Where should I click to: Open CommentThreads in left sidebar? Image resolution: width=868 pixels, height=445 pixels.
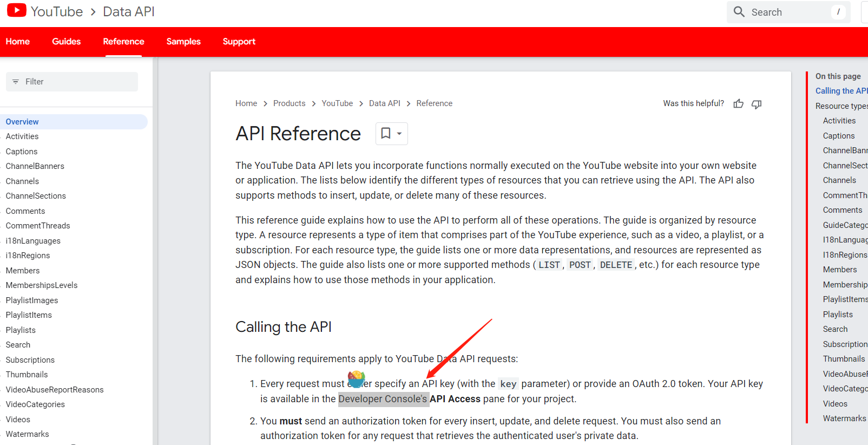pyautogui.click(x=38, y=226)
